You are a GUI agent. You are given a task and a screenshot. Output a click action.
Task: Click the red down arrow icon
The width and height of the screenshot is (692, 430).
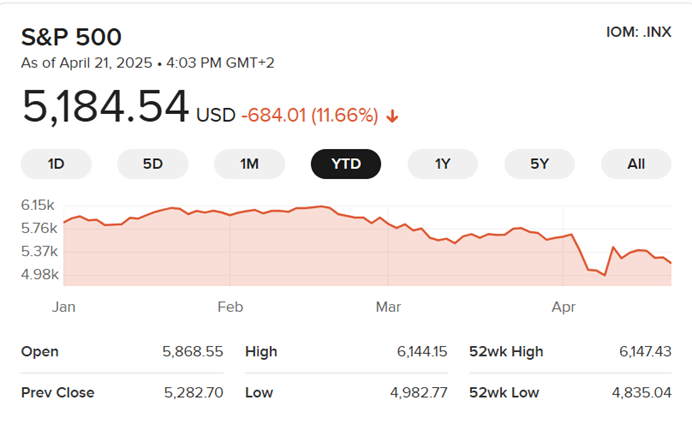coord(392,116)
